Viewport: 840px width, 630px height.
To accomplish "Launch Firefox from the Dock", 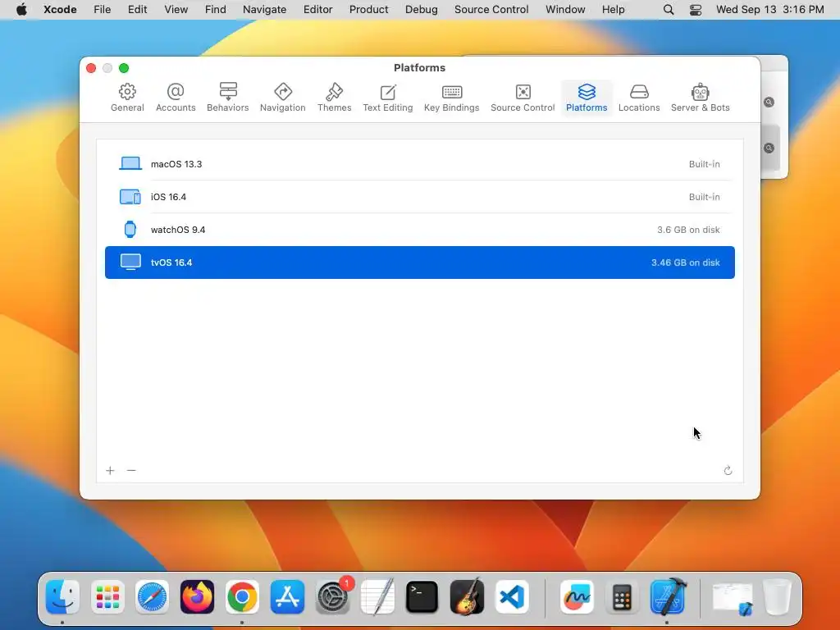I will tap(197, 597).
